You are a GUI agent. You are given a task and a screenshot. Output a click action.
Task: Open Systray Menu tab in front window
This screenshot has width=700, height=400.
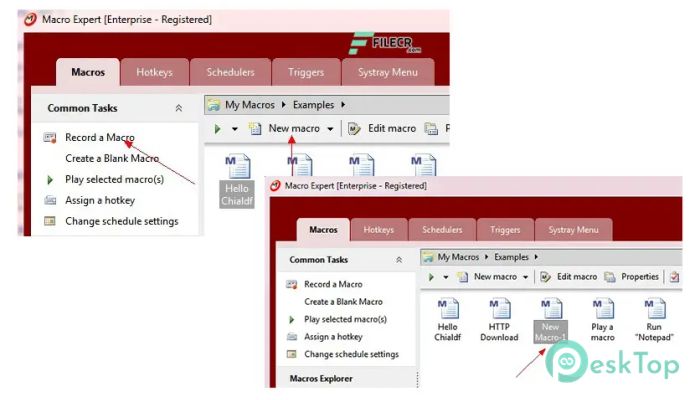[573, 229]
